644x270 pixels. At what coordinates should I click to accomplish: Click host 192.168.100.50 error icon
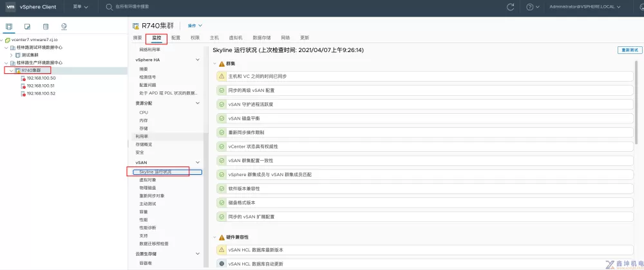23,78
